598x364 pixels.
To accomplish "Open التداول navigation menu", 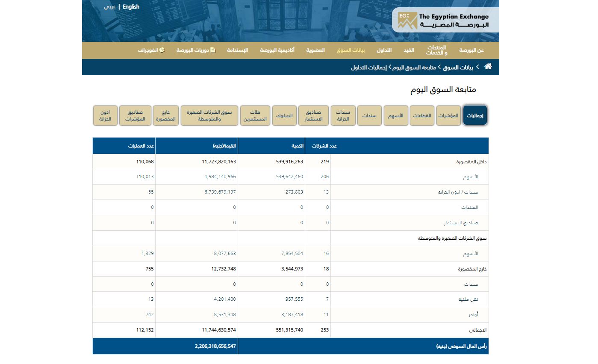I will coord(384,50).
